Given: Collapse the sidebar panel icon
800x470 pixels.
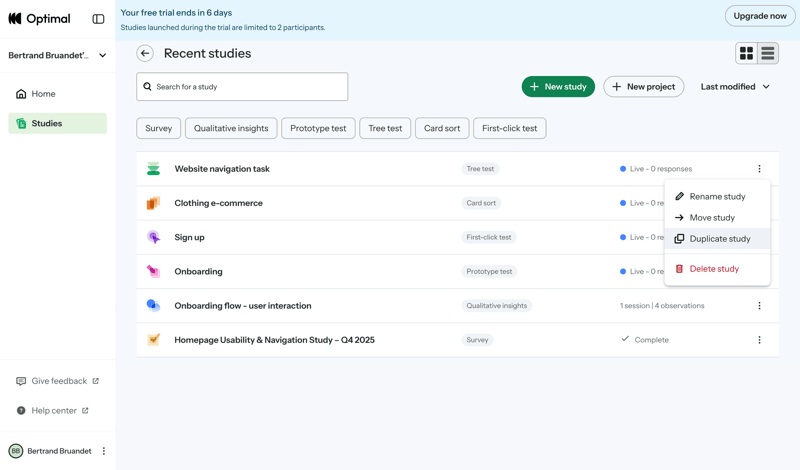Looking at the screenshot, I should (98, 19).
